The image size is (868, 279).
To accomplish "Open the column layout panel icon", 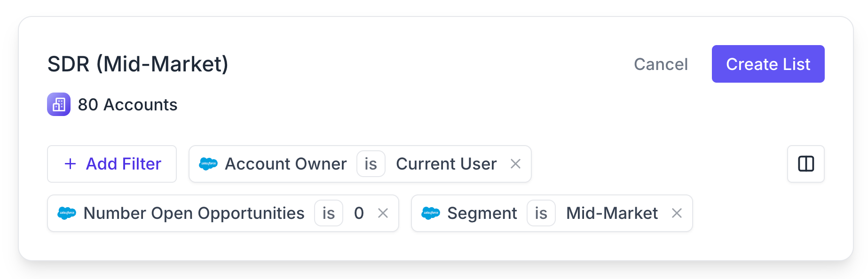I will [x=805, y=164].
